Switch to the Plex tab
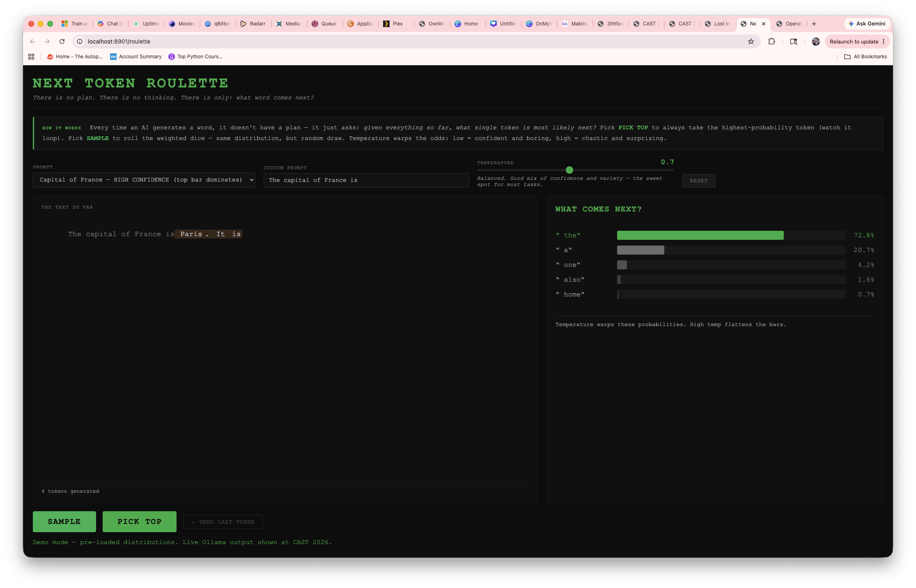The height and width of the screenshot is (588, 916). 396,24
